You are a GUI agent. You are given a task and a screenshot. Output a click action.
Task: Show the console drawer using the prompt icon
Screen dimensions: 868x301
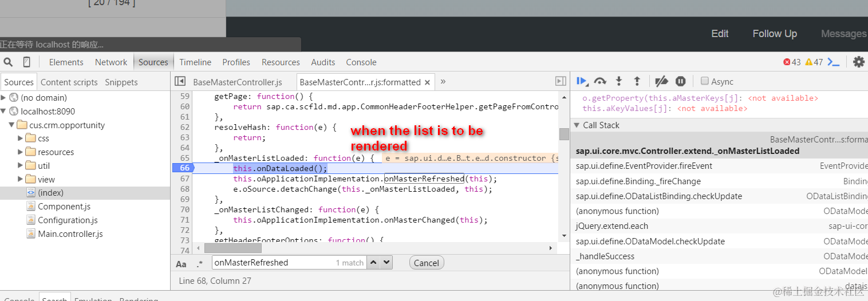point(834,62)
